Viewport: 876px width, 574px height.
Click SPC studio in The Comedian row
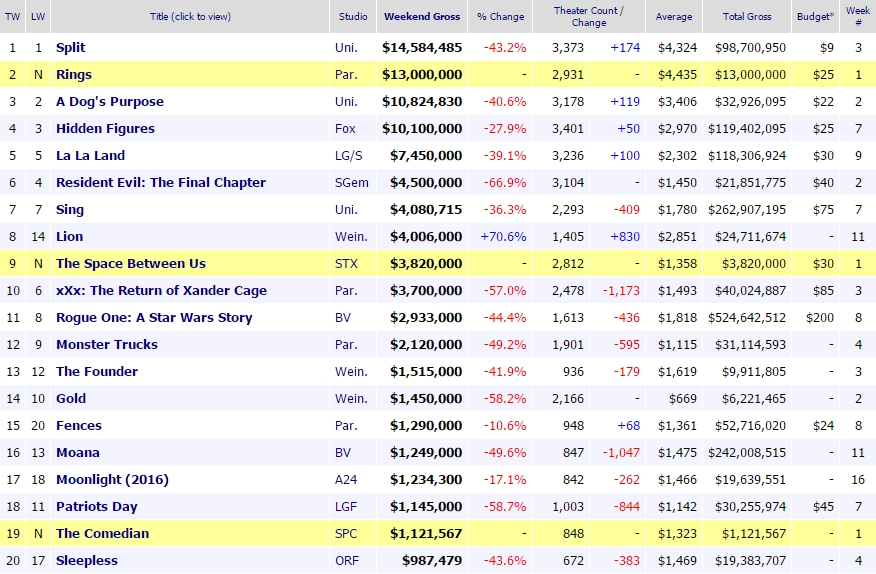pos(346,534)
